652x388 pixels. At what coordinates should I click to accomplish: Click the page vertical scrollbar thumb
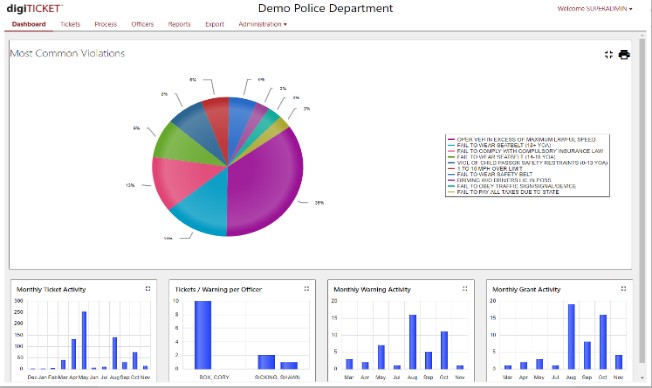(x=643, y=200)
